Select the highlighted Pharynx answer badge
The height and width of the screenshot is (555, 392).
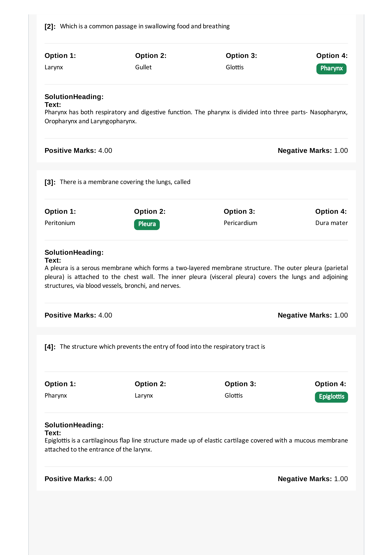331,69
